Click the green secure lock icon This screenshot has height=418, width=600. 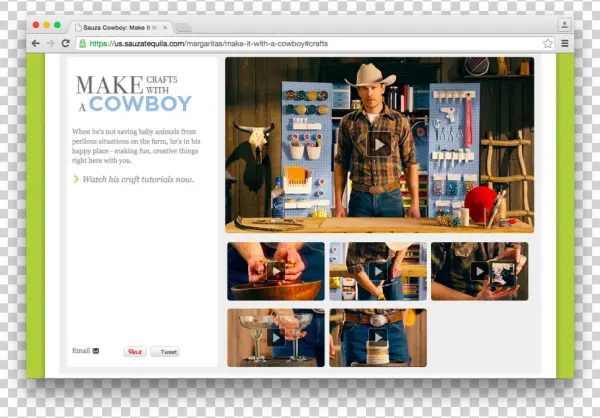82,44
